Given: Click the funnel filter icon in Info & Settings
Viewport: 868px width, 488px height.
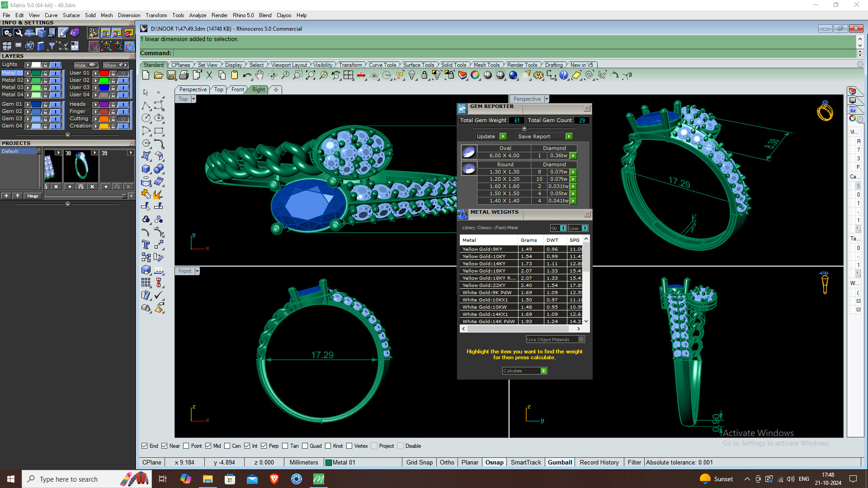Looking at the screenshot, I should click(52, 46).
